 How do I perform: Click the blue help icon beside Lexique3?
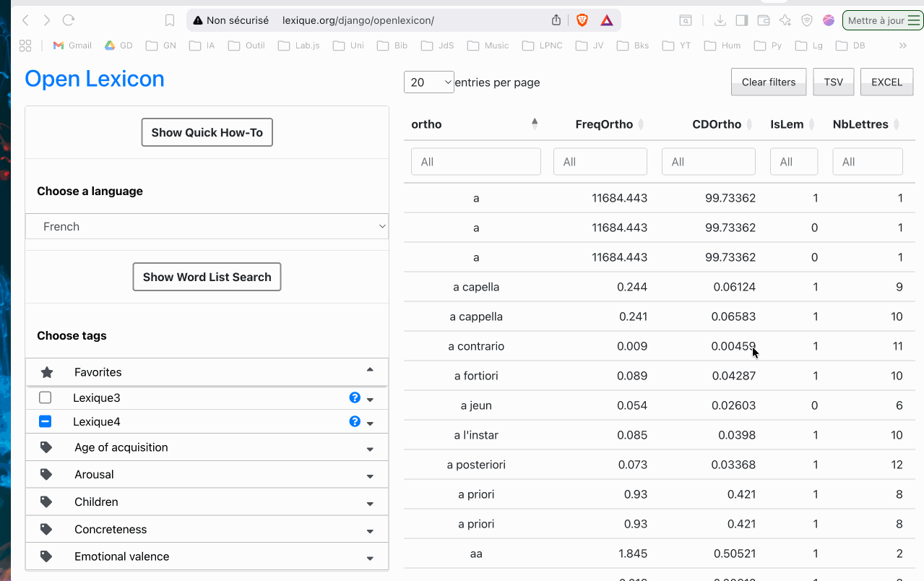coord(355,397)
